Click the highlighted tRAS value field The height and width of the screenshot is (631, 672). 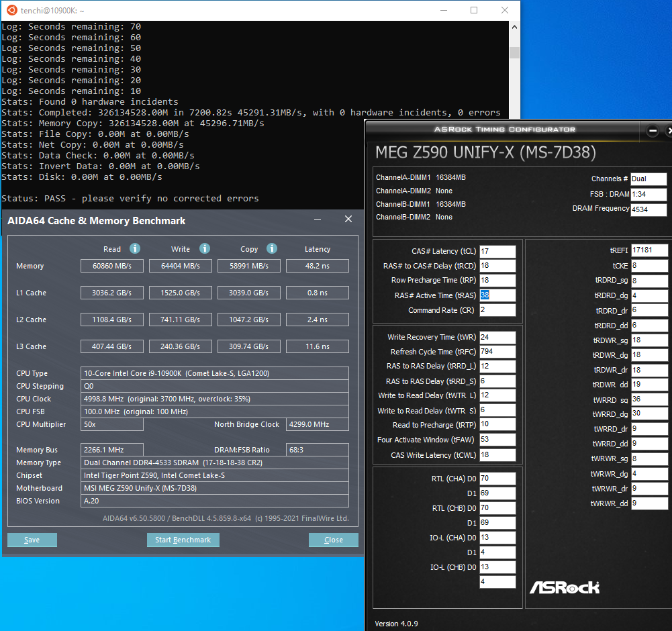497,295
